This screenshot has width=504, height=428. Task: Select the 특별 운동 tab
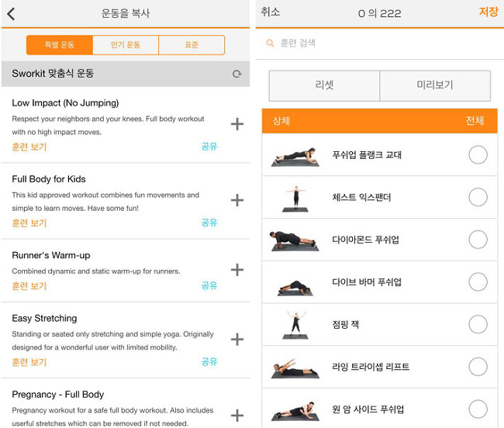pyautogui.click(x=59, y=45)
